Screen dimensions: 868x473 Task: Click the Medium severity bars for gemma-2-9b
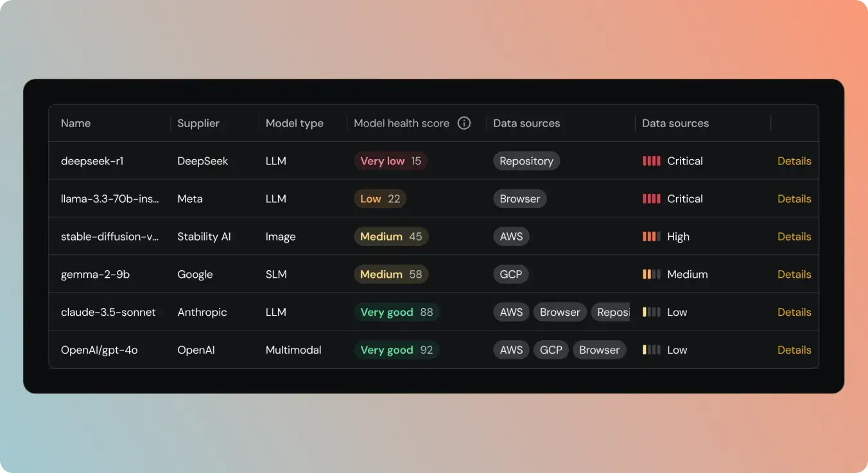[651, 275]
